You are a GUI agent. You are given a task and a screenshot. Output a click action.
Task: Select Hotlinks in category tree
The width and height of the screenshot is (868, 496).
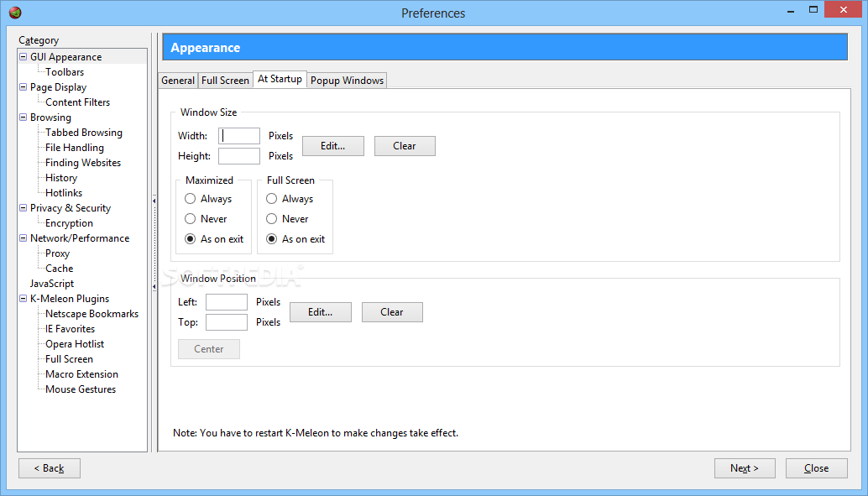click(x=64, y=193)
